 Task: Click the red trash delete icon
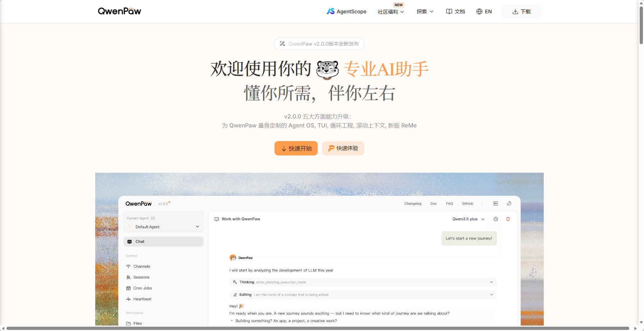coord(508,219)
